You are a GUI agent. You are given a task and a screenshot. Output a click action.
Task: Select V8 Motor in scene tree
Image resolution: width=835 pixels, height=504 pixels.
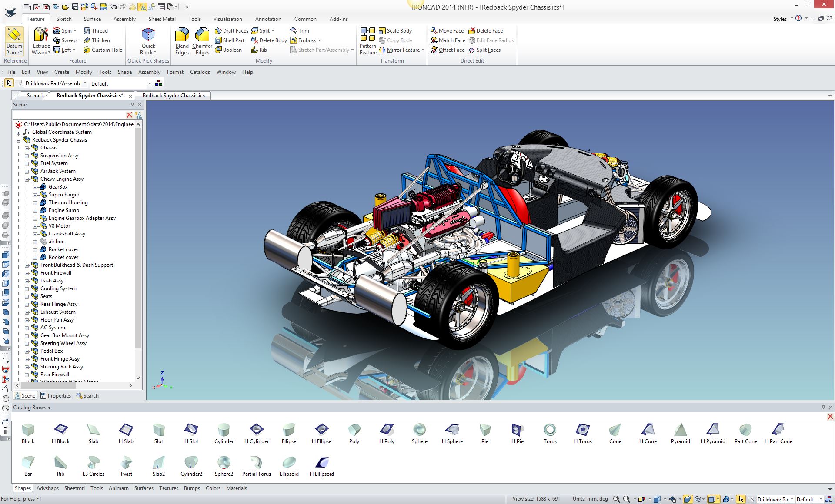[x=59, y=226]
